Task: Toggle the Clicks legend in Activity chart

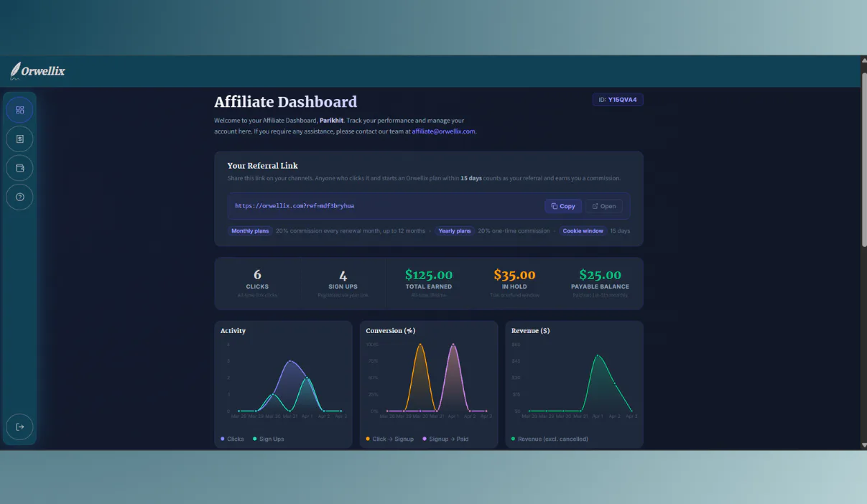Action: [233, 439]
